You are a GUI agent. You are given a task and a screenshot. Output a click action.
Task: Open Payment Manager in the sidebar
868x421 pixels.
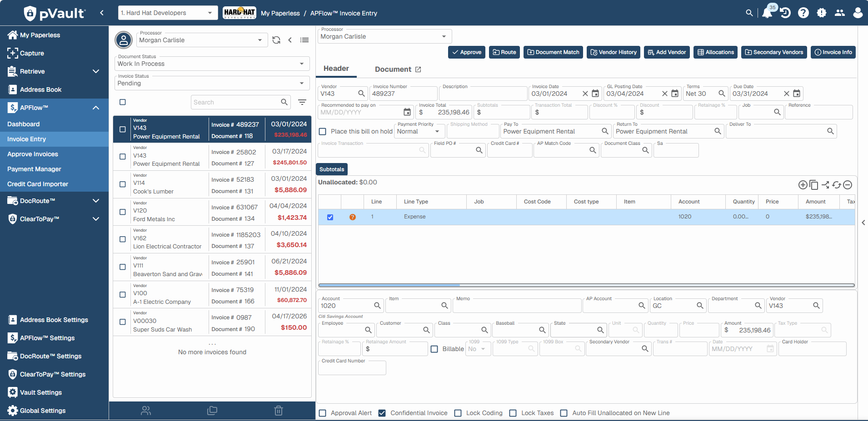click(x=34, y=169)
